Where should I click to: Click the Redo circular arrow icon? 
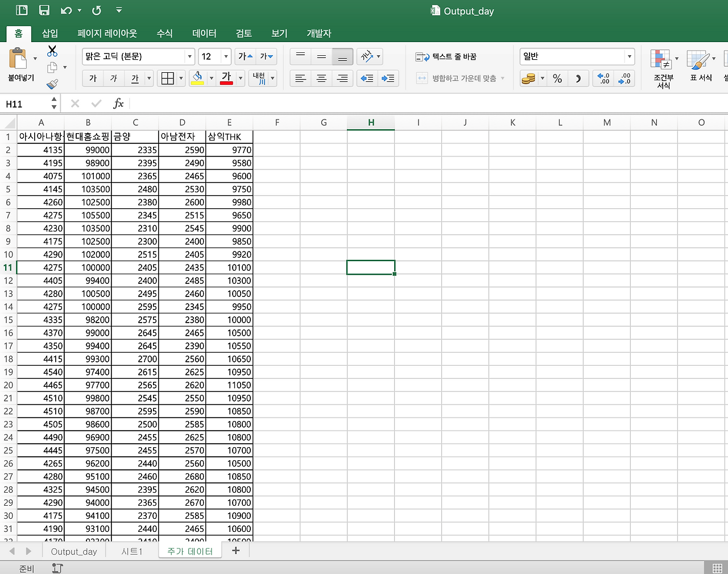click(x=97, y=10)
